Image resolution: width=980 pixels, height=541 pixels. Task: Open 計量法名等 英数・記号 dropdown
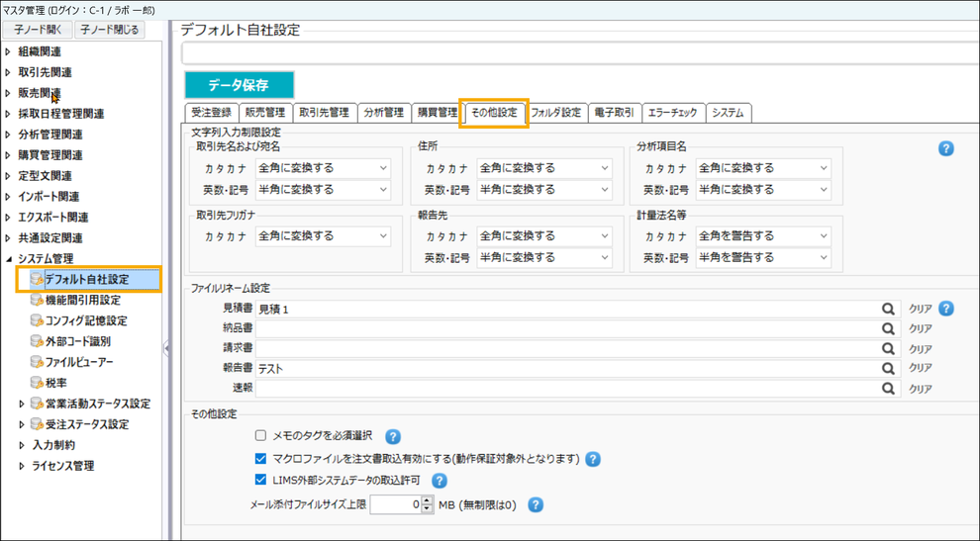(x=763, y=257)
